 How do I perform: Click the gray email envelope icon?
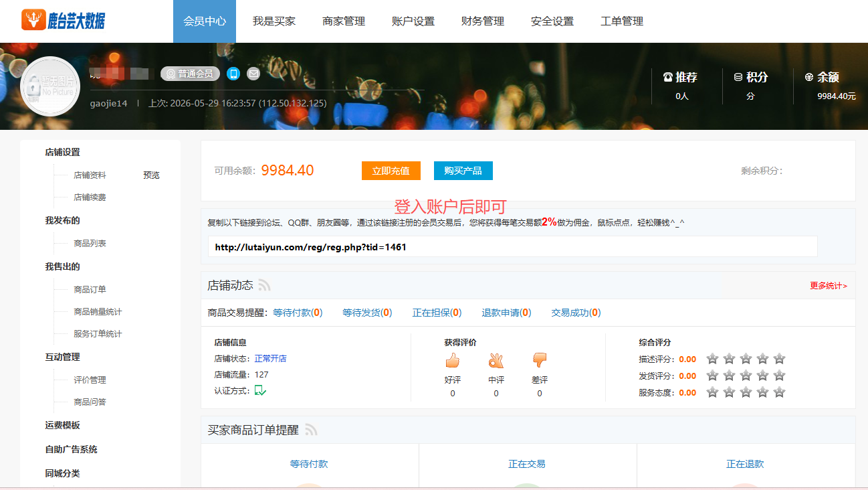(253, 74)
